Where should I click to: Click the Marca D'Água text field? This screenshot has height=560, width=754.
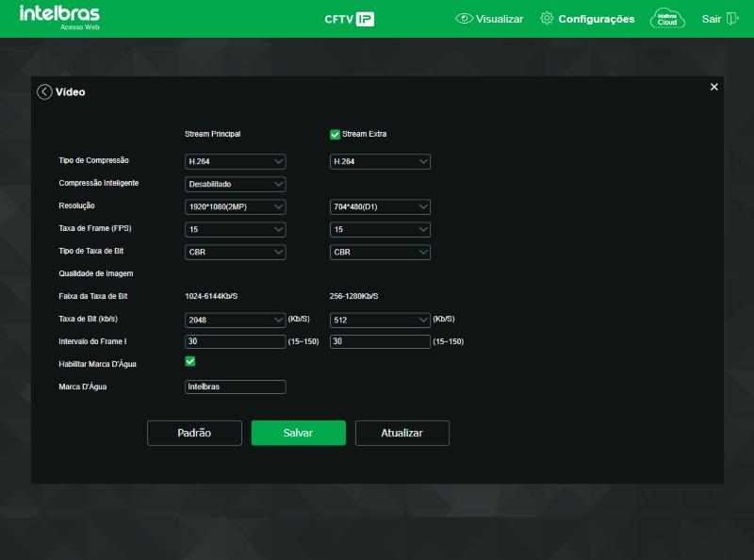coord(235,387)
